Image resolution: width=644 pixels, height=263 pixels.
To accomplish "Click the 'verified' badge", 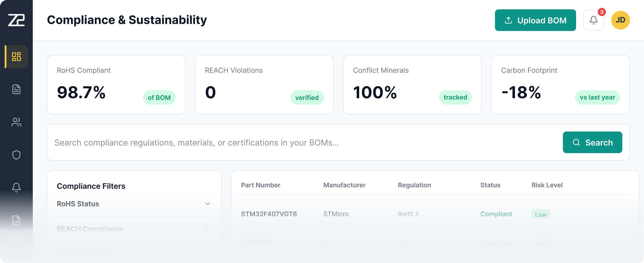I will (307, 98).
